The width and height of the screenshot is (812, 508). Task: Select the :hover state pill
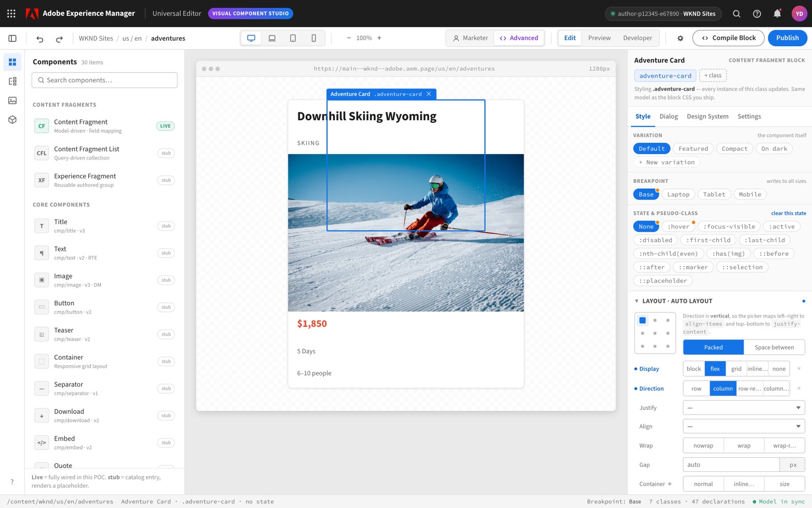pyautogui.click(x=678, y=227)
